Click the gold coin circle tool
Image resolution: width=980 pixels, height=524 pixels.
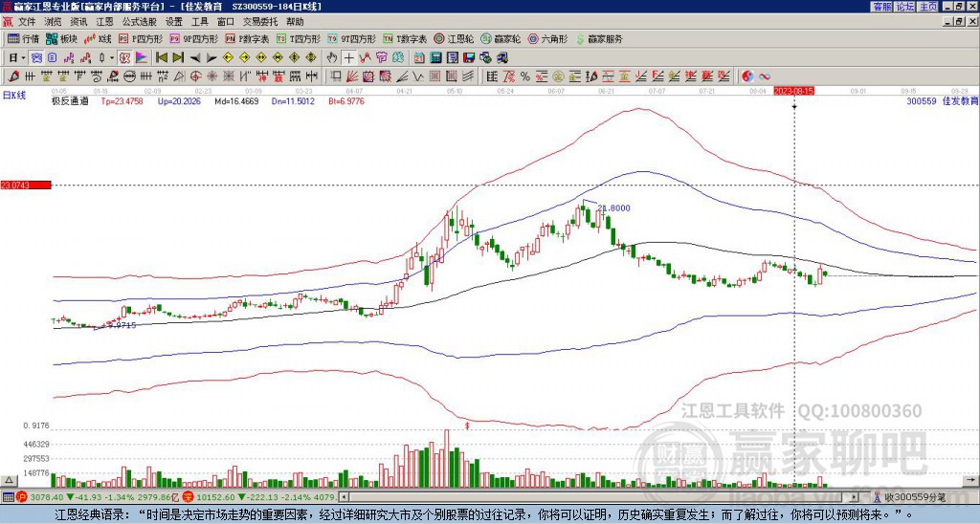point(558,76)
